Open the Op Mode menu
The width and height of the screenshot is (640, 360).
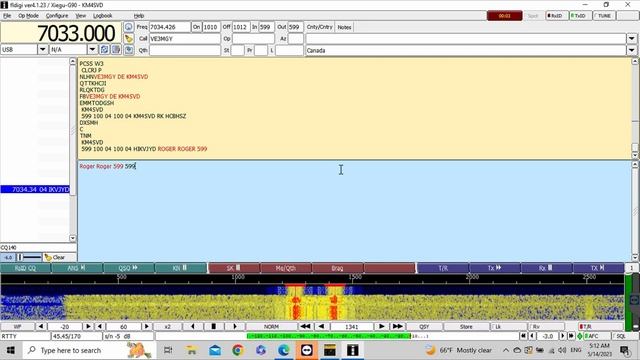28,16
